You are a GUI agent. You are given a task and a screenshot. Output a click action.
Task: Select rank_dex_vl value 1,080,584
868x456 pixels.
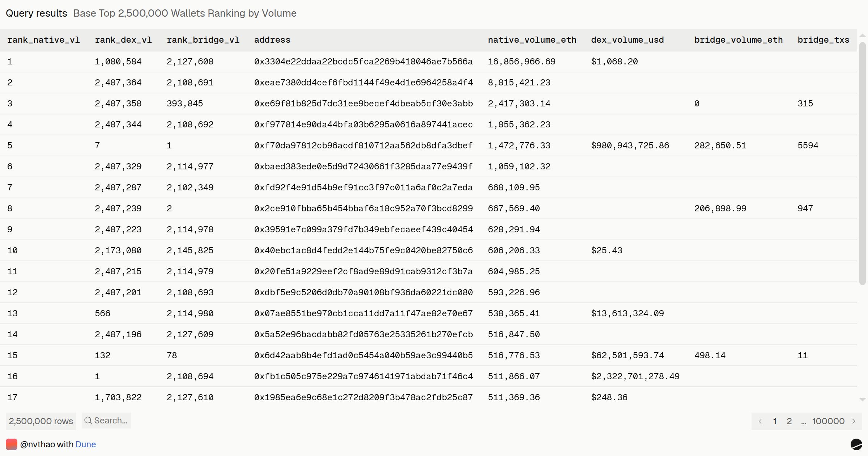coord(118,62)
